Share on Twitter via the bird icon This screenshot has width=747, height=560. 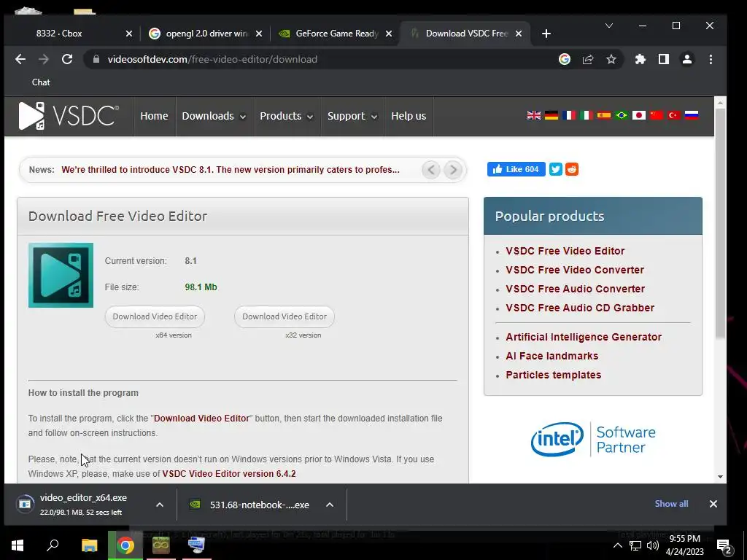[x=555, y=169]
